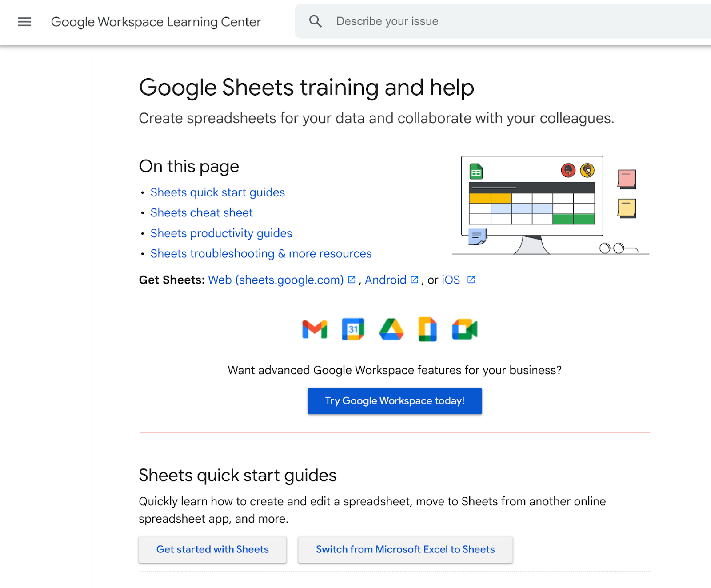This screenshot has height=588, width=711.
Task: Open Get started with Sheets guide
Action: click(212, 549)
